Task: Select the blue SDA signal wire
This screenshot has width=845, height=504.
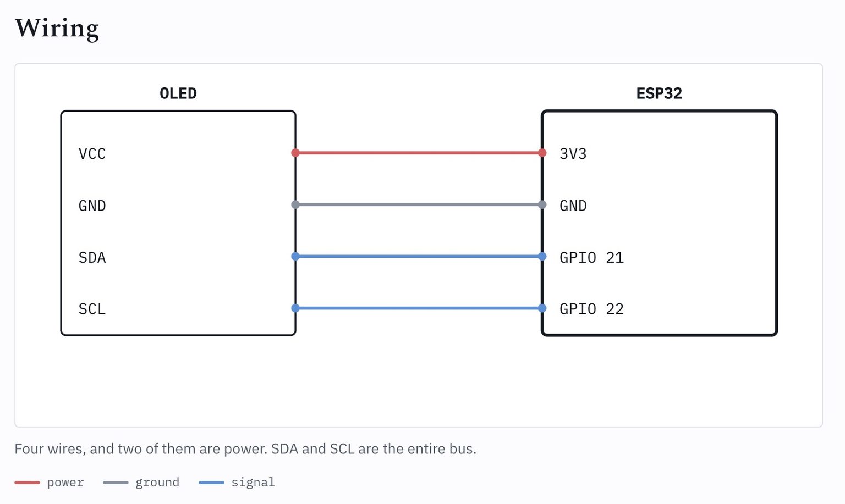Action: point(419,256)
